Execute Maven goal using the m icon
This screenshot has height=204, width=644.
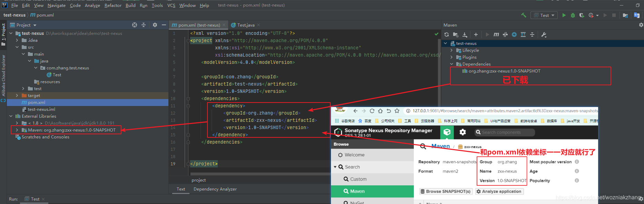pos(496,35)
